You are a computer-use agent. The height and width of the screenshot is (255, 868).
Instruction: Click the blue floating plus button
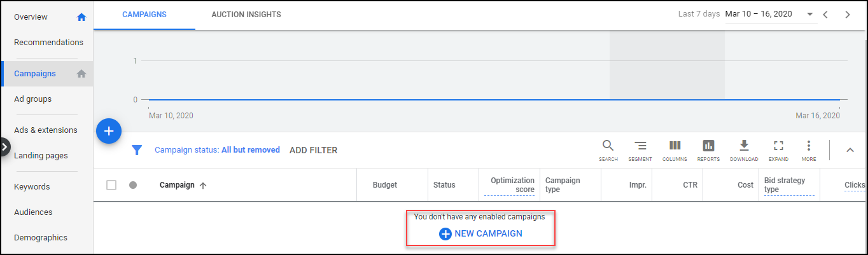tap(109, 131)
